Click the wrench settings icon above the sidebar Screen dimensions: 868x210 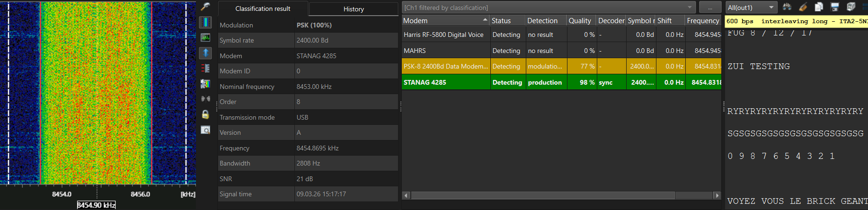[205, 6]
